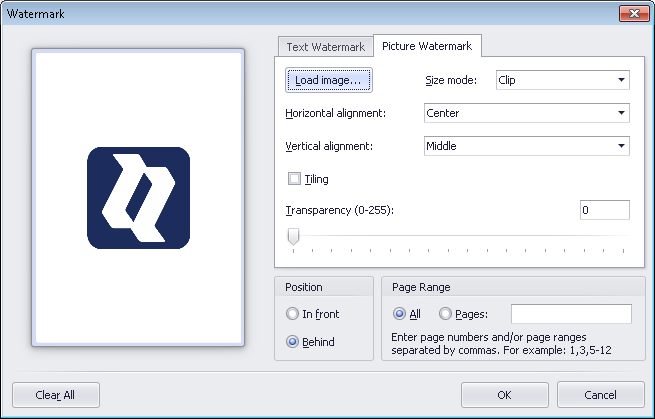Open the Size mode dropdown

(x=563, y=80)
